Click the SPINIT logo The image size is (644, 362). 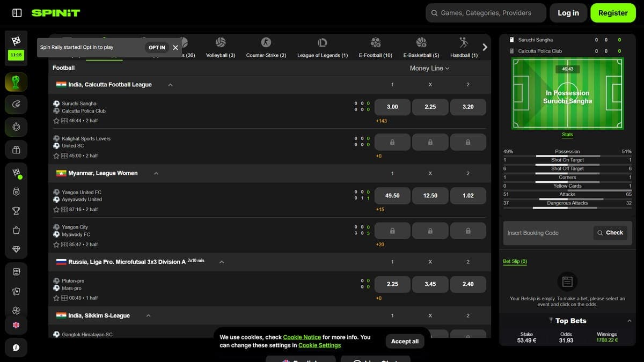56,13
